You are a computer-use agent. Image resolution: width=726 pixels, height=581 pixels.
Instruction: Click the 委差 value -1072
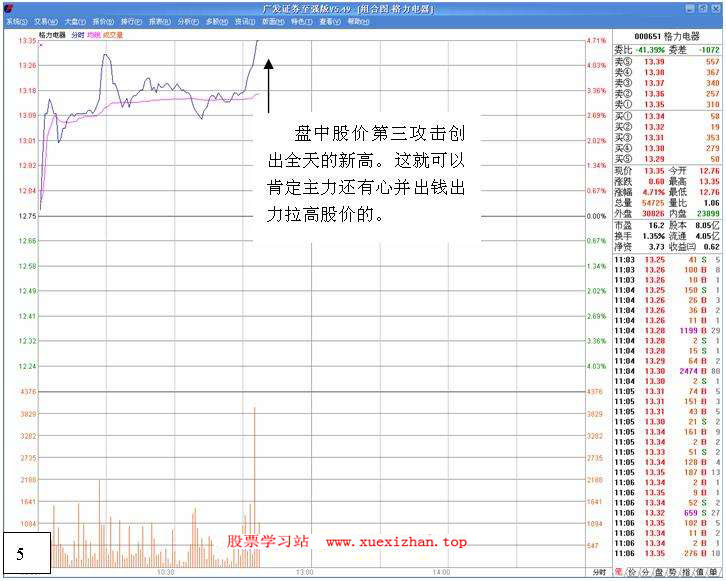click(x=709, y=50)
